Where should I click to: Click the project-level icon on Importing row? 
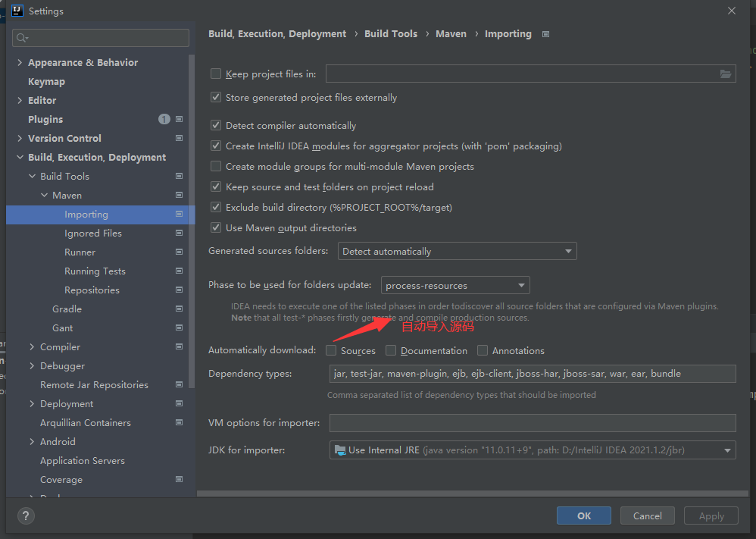click(179, 214)
